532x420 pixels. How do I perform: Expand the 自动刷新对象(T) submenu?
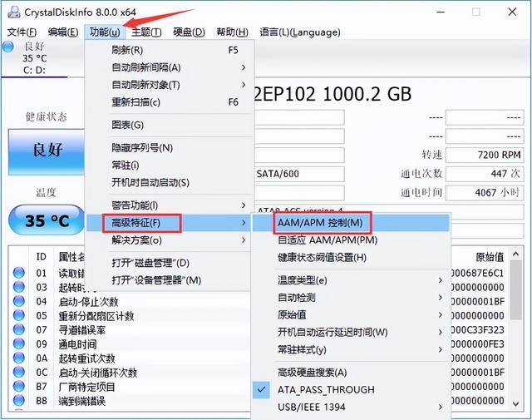point(169,85)
